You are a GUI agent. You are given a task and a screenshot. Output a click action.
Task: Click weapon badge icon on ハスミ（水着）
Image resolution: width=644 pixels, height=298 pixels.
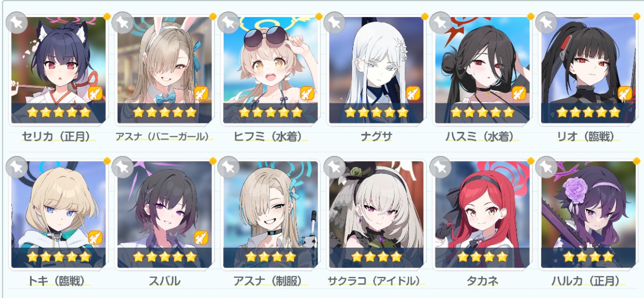[519, 93]
